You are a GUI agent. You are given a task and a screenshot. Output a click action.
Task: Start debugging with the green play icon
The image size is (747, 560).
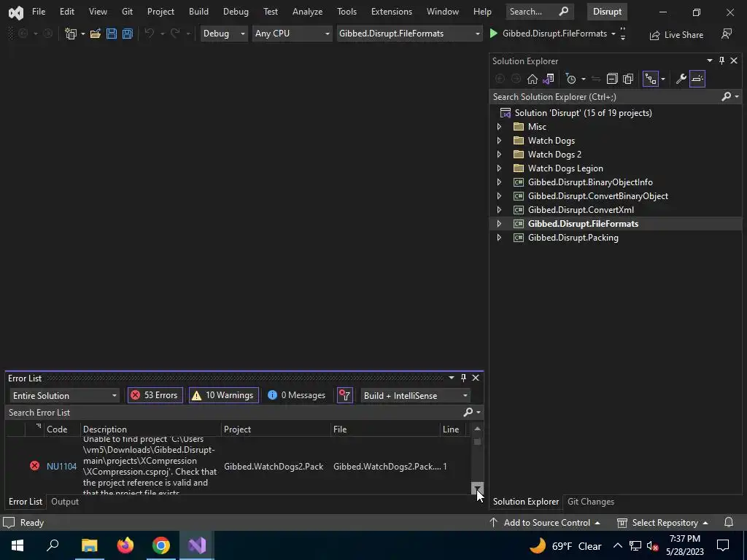point(494,34)
